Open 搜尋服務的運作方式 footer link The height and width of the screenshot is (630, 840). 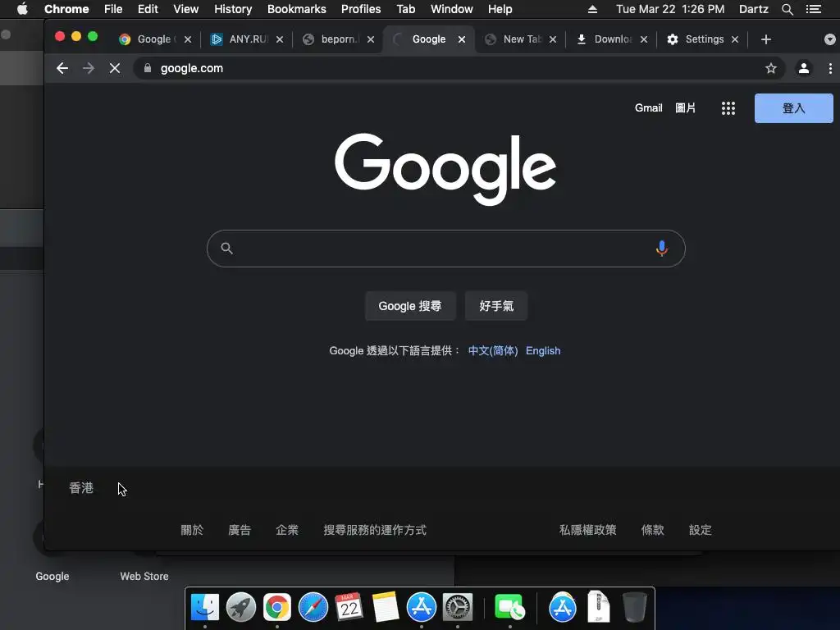click(x=375, y=530)
